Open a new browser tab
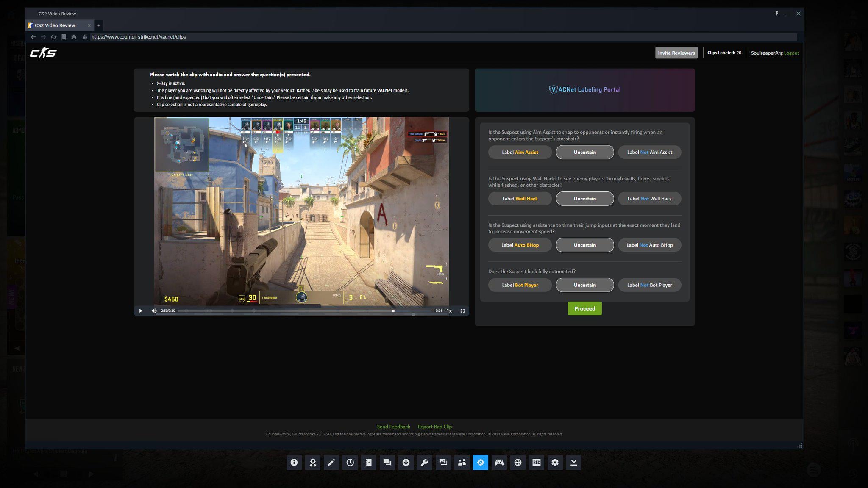The image size is (868, 488). (99, 25)
